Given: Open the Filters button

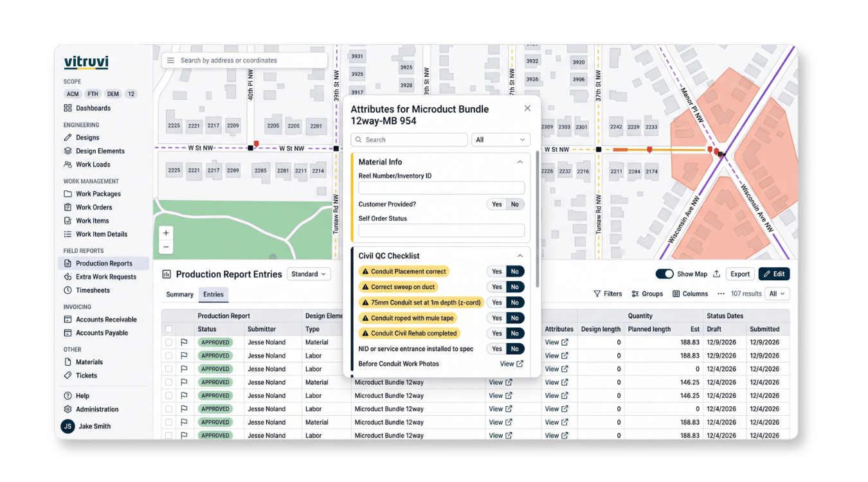Looking at the screenshot, I should tap(608, 294).
